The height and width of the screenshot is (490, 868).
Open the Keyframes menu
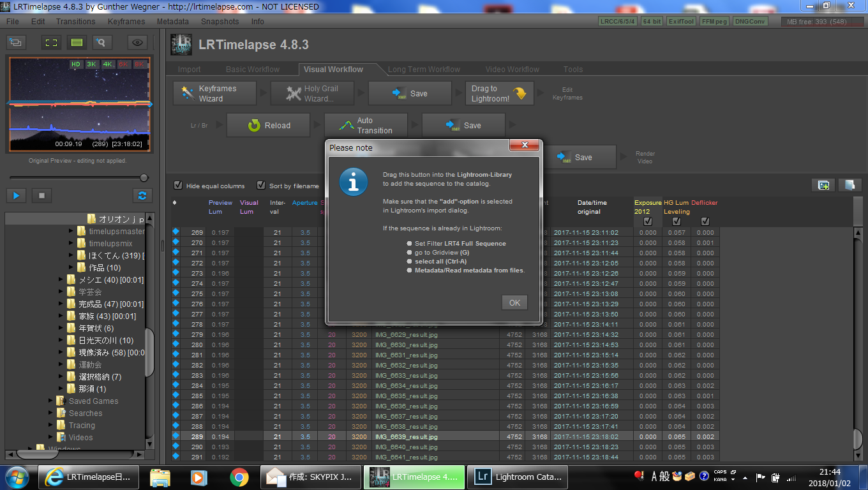(126, 21)
